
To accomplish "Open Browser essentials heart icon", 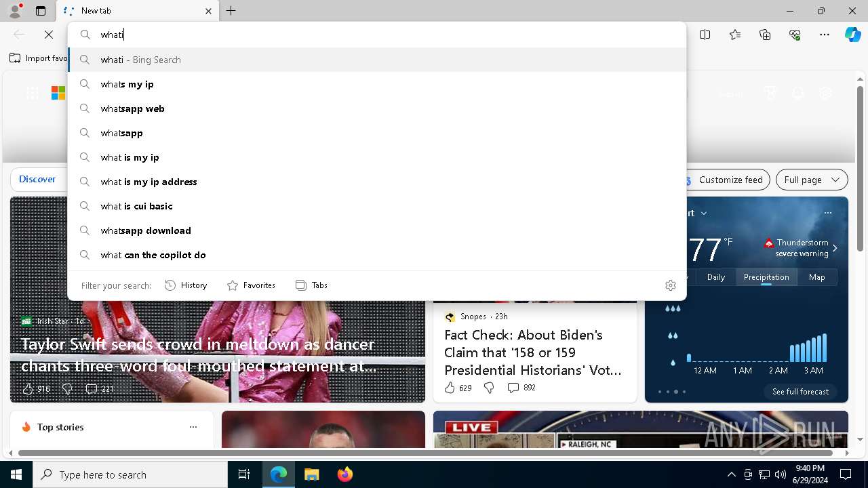I will 795,35.
